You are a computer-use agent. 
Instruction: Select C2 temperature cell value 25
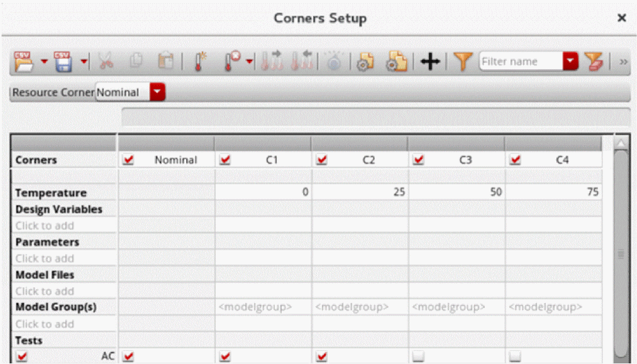click(x=360, y=192)
